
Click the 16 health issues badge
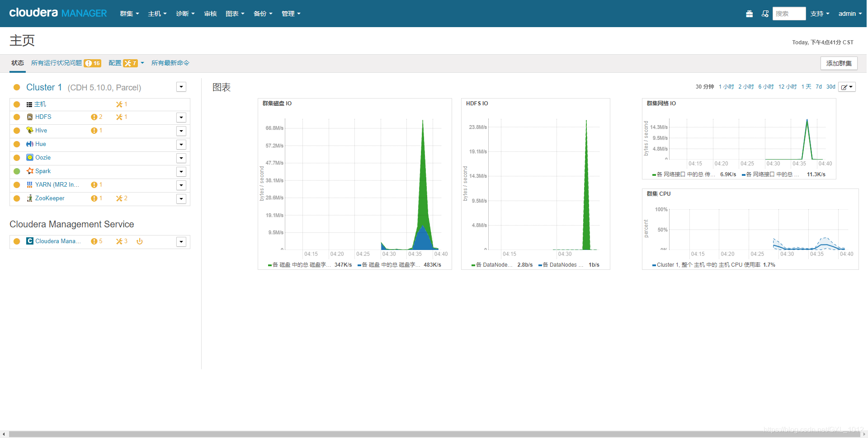(93, 63)
